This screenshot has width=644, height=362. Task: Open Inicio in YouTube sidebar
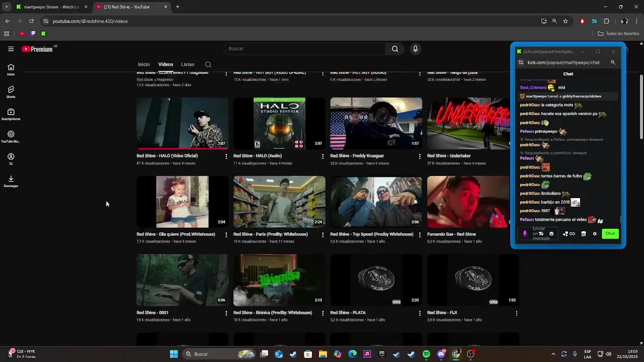click(11, 69)
